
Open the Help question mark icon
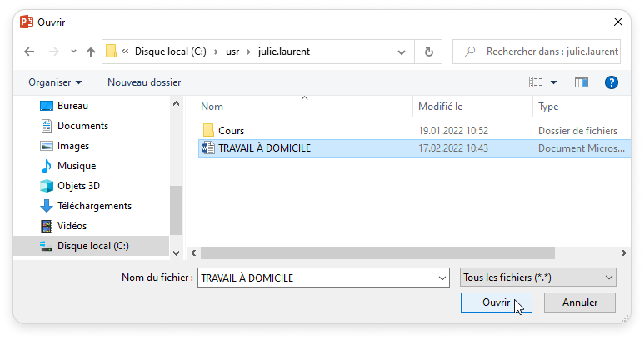point(611,82)
